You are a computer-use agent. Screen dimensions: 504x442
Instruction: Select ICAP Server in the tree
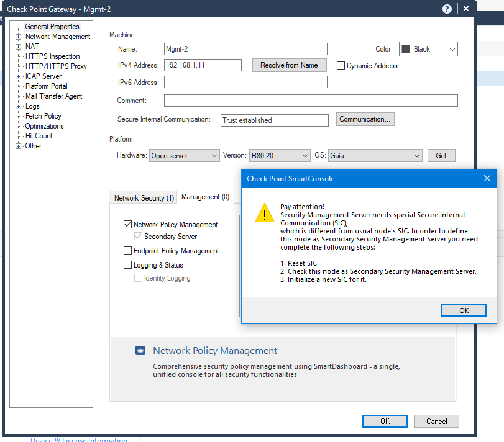(x=44, y=76)
